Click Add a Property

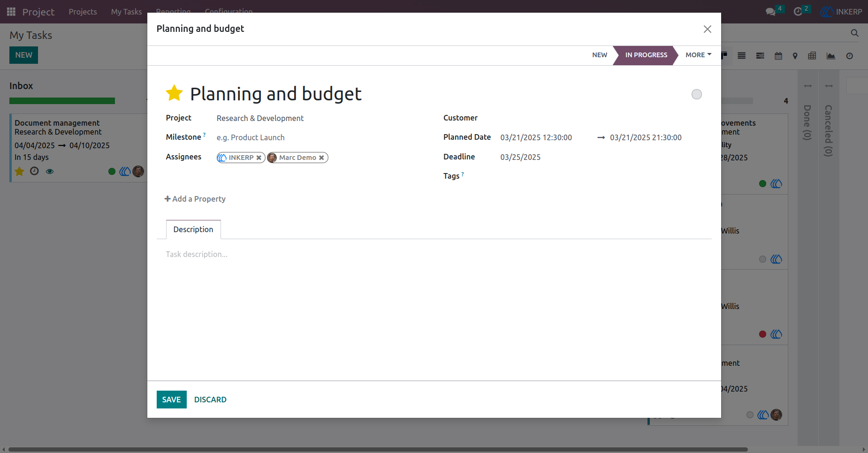click(x=195, y=199)
